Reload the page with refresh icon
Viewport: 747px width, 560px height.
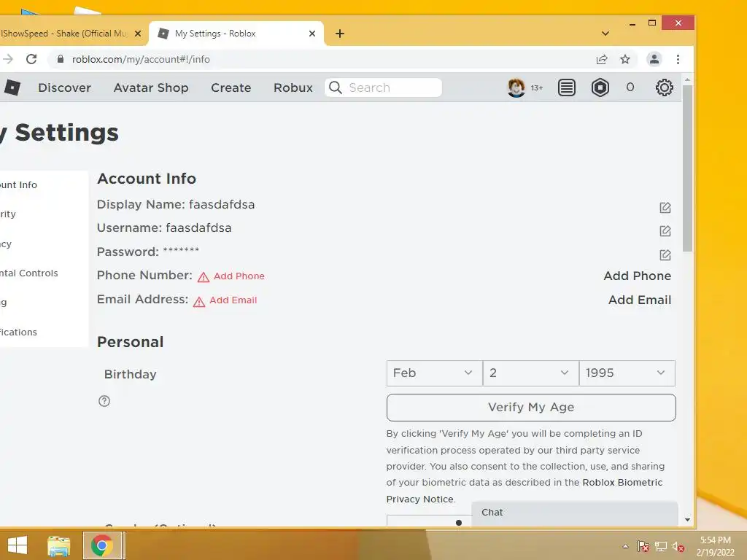coord(31,59)
